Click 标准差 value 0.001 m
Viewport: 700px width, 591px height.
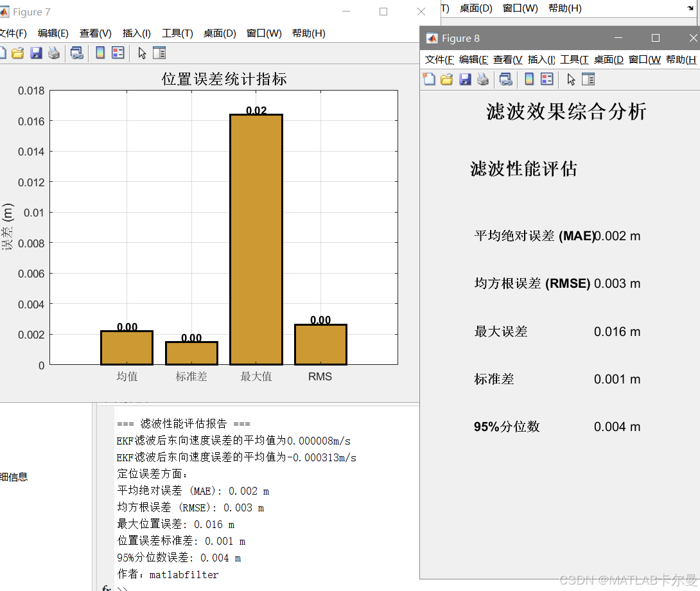[617, 379]
